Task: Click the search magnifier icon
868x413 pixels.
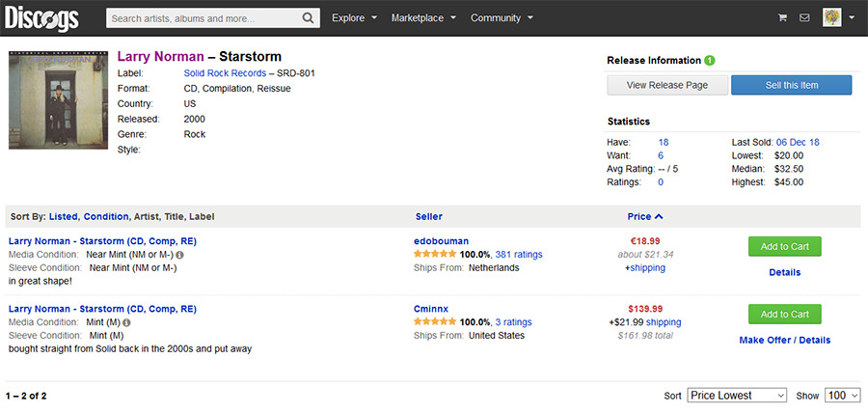Action: (x=309, y=18)
